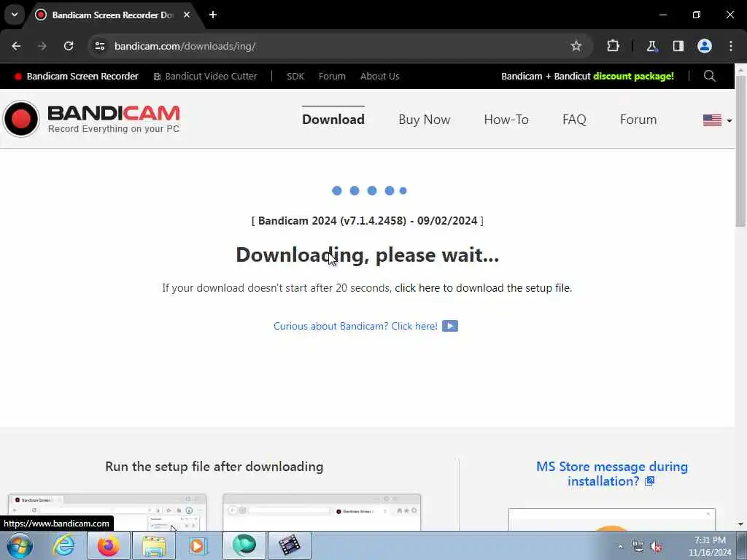
Task: Open Chrome Labs flask icon
Action: click(x=651, y=46)
